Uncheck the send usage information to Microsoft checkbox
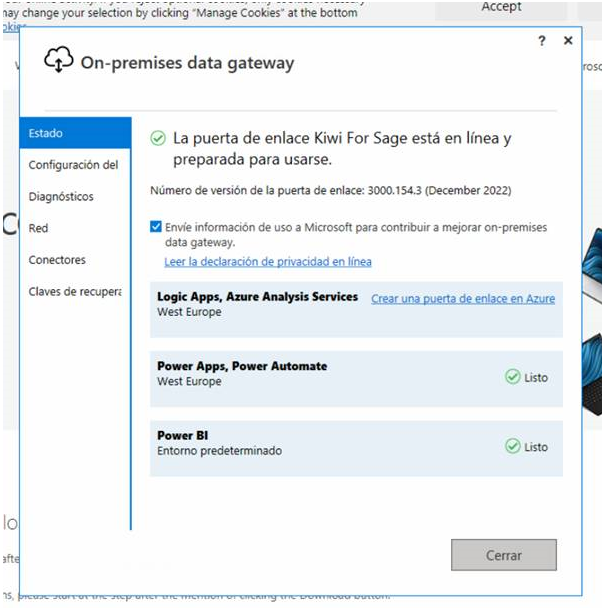 pyautogui.click(x=156, y=226)
